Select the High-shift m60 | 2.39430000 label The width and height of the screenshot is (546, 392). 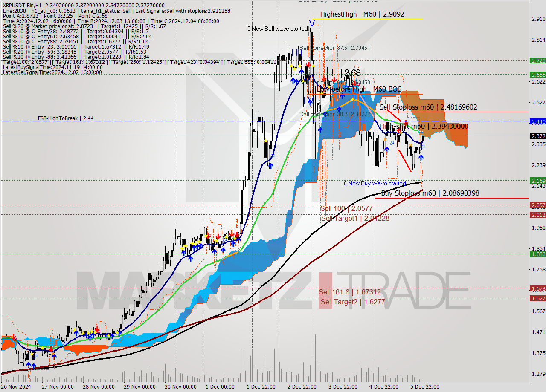tap(424, 126)
